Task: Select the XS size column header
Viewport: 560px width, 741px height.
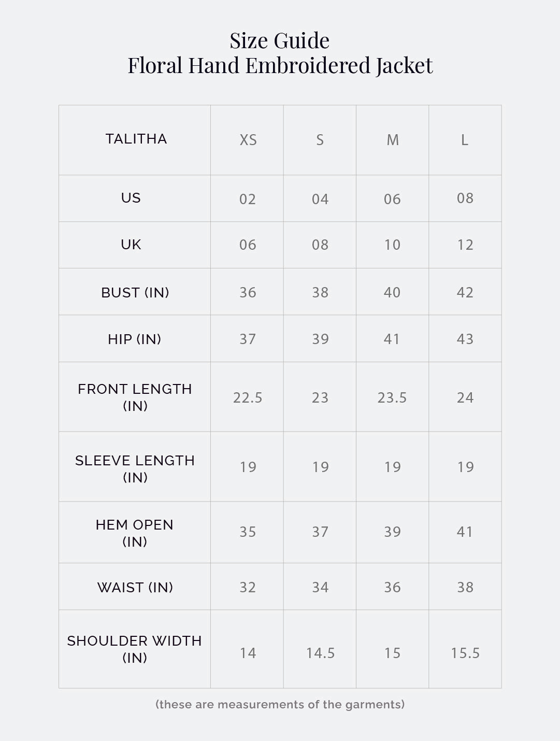Action: click(248, 140)
